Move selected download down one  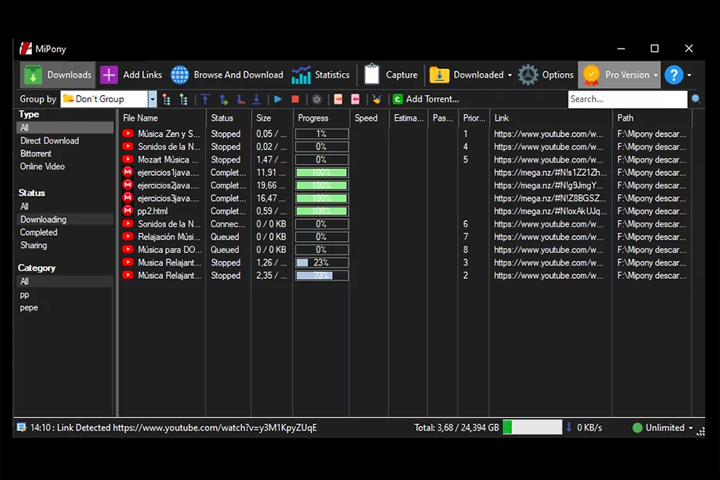pyautogui.click(x=240, y=99)
